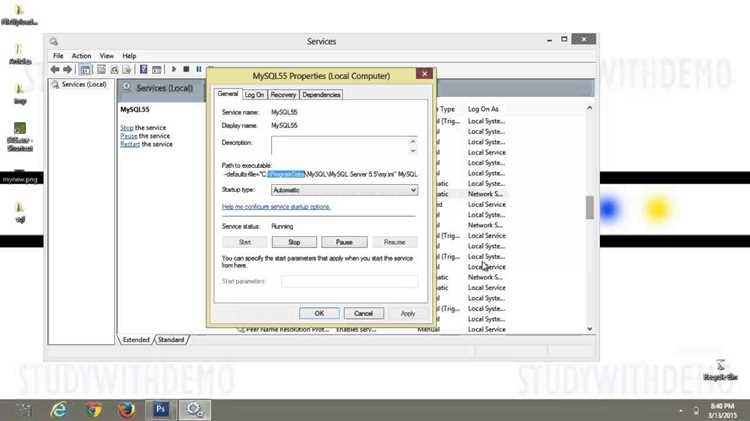The width and height of the screenshot is (750, 421).
Task: Refresh the services list from the toolbar
Action: pos(114,69)
